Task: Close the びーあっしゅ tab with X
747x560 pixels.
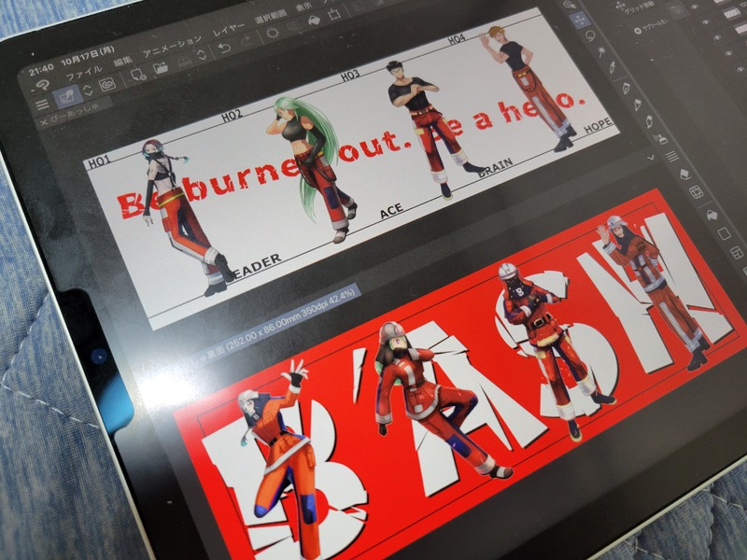Action: [43, 123]
